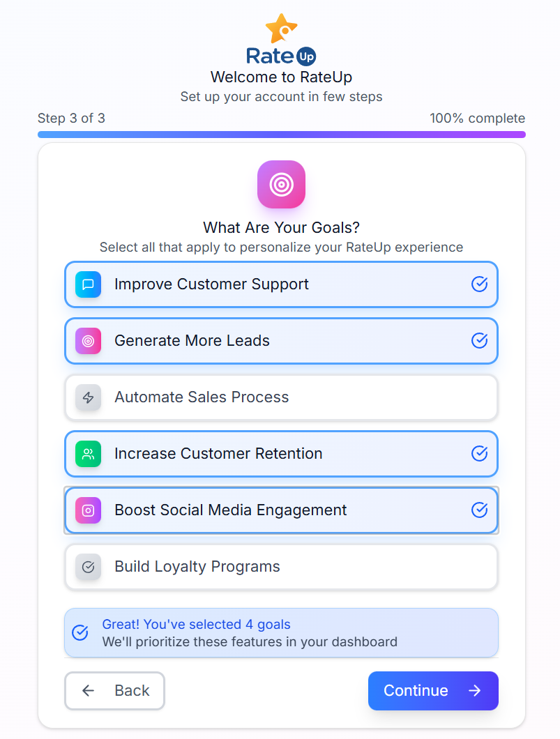This screenshot has height=739, width=560.
Task: Click the green people Customer Retention icon
Action: coord(89,454)
